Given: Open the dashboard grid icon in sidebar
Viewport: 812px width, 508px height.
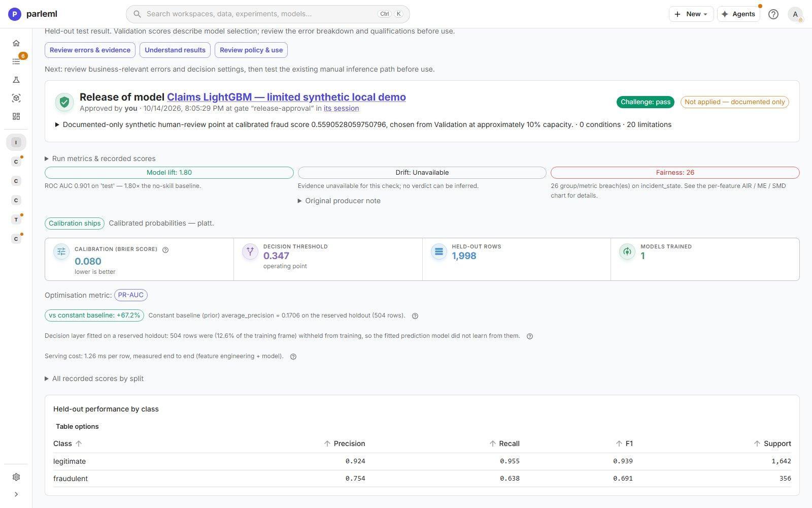Looking at the screenshot, I should [16, 116].
